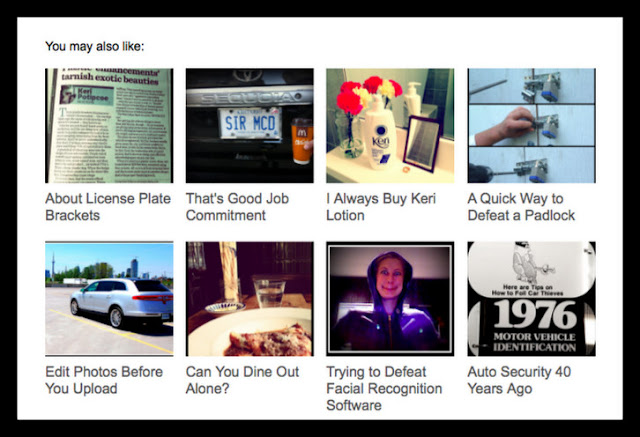Select the padlock drilling thumbnail
The width and height of the screenshot is (640, 437).
point(531,126)
